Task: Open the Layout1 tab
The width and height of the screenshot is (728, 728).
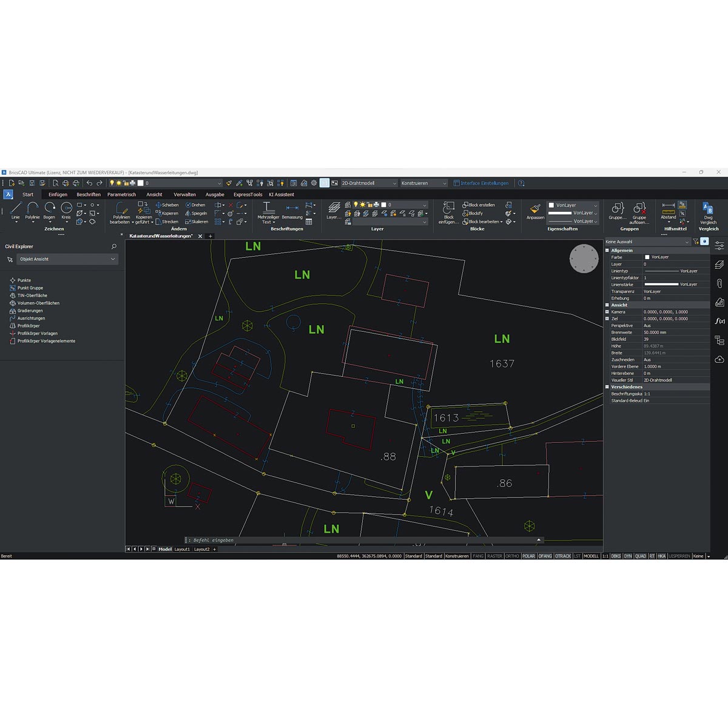Action: [182, 549]
